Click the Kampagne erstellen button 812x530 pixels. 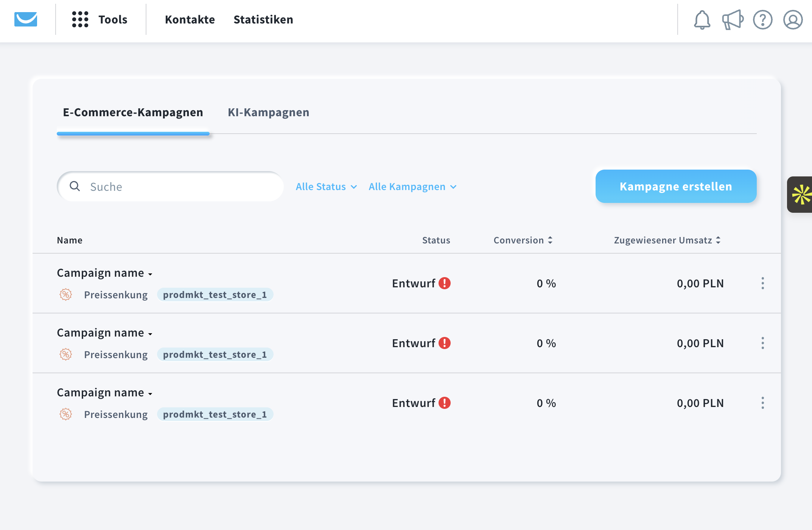point(676,186)
